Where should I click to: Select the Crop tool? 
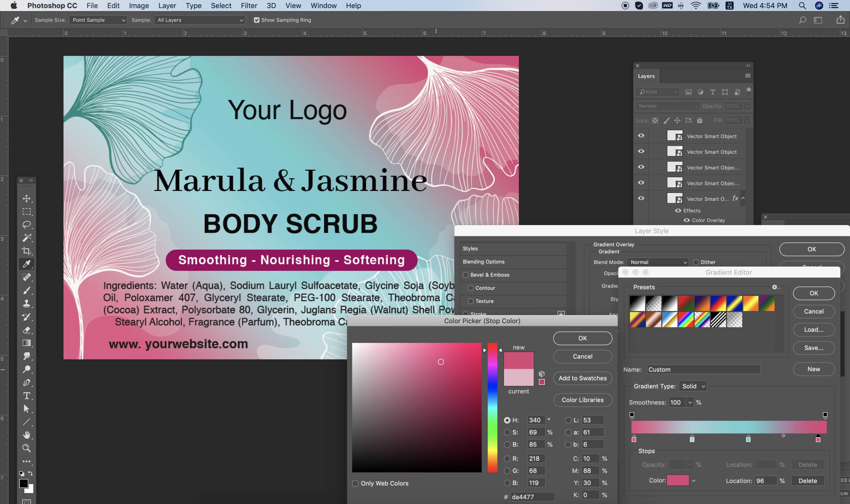(27, 251)
